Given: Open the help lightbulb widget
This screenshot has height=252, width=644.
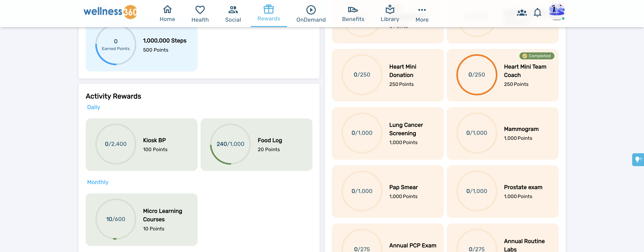Looking at the screenshot, I should [x=638, y=159].
